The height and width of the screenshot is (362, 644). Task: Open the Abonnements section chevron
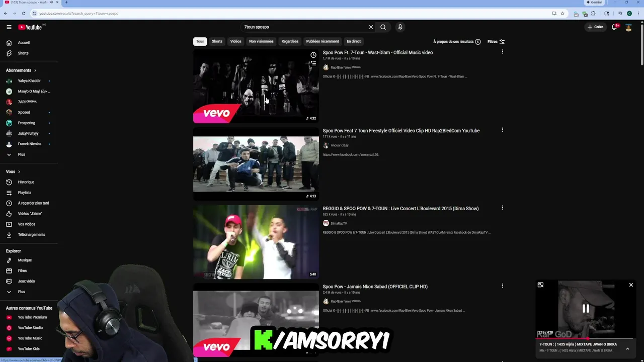coord(35,70)
